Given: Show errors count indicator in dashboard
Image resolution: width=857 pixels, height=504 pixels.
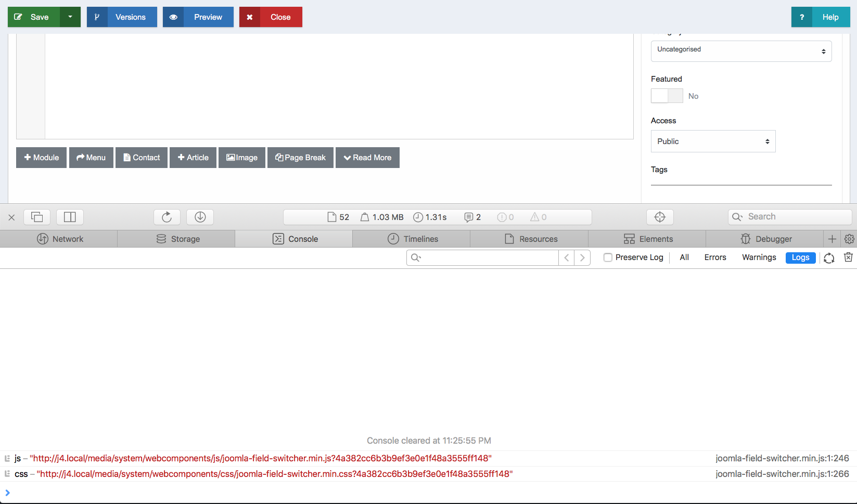Looking at the screenshot, I should point(505,217).
